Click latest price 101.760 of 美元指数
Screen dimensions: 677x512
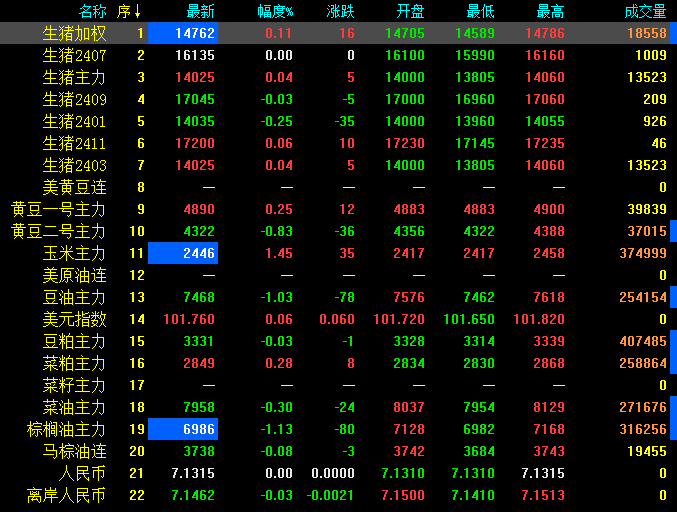(189, 319)
